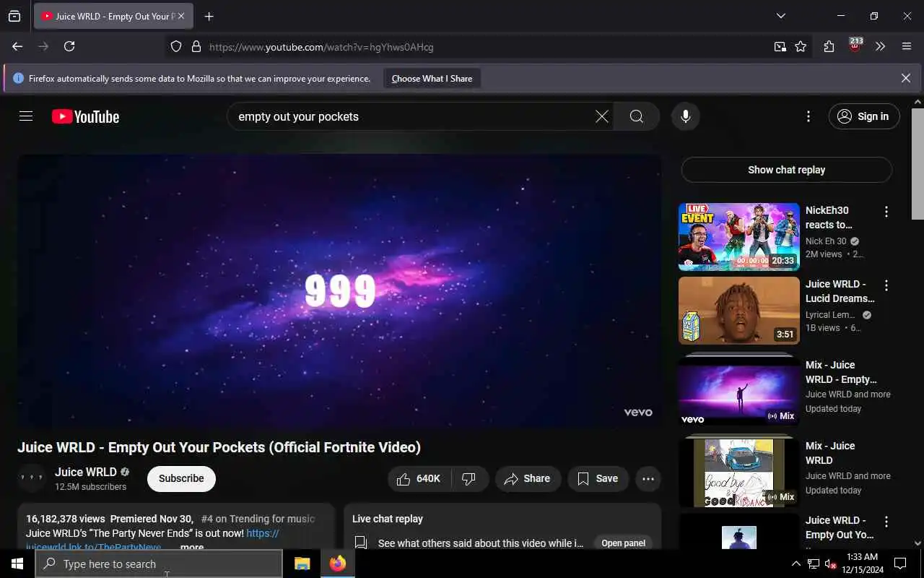Screen dimensions: 924x578
Task: Like the video with thumbs-up 640K
Action: pos(419,478)
